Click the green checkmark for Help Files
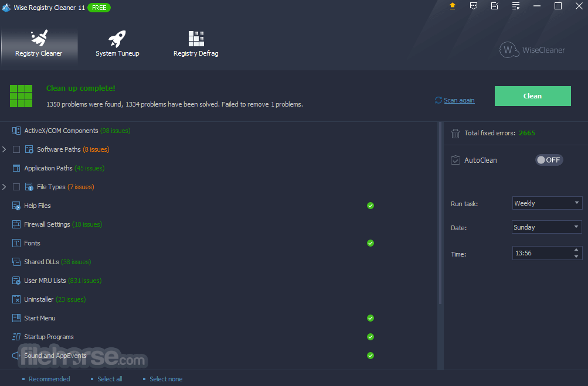588x386 pixels. pos(371,206)
